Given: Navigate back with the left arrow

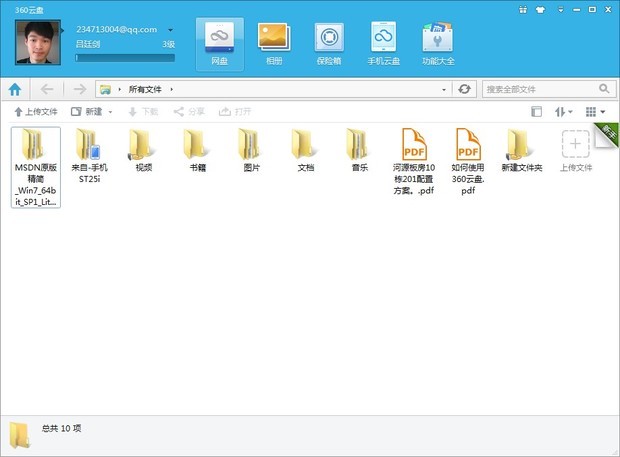Looking at the screenshot, I should (47, 89).
